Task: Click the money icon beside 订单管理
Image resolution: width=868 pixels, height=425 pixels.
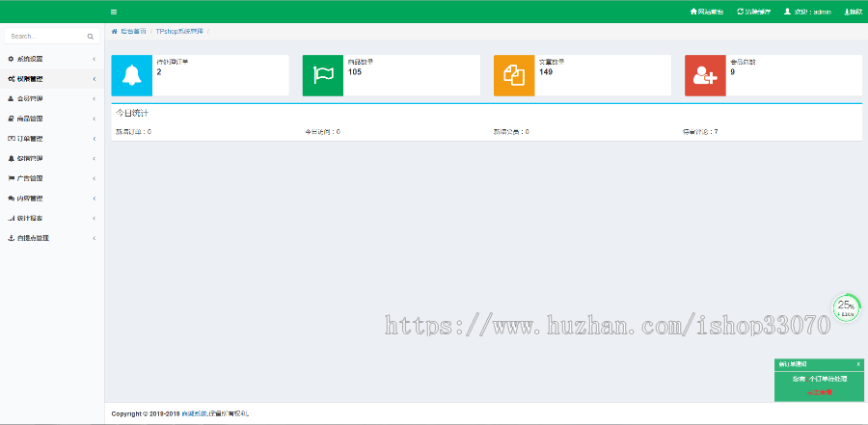Action: 11,139
